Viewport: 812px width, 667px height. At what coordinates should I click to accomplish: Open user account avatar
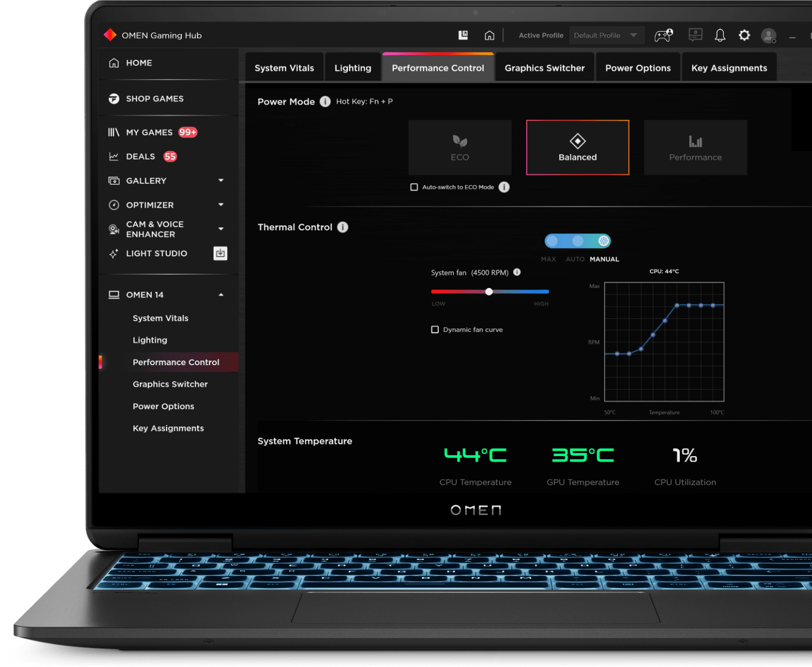click(769, 35)
